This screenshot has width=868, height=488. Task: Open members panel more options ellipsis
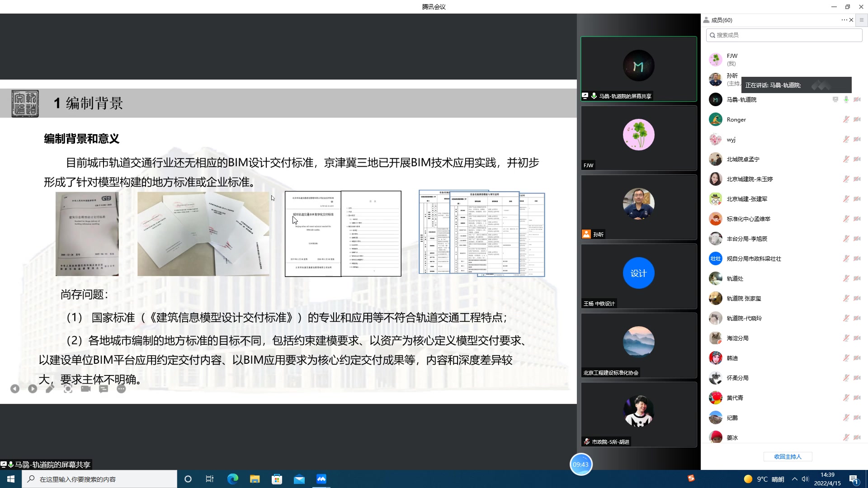(x=844, y=20)
